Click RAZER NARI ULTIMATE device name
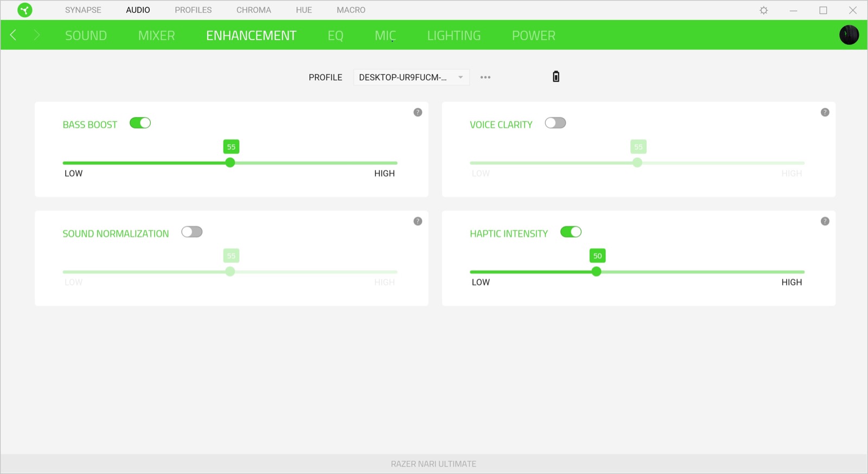This screenshot has width=868, height=474. pyautogui.click(x=433, y=464)
